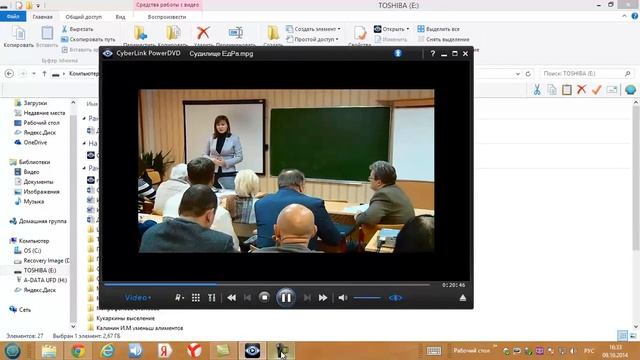Adjust the PowerDVD volume slider

(x=367, y=298)
